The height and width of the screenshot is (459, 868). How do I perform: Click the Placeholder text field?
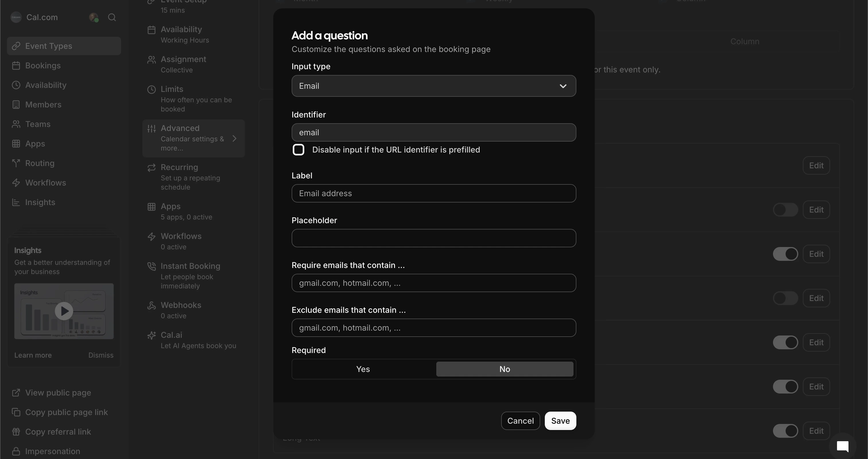point(433,238)
